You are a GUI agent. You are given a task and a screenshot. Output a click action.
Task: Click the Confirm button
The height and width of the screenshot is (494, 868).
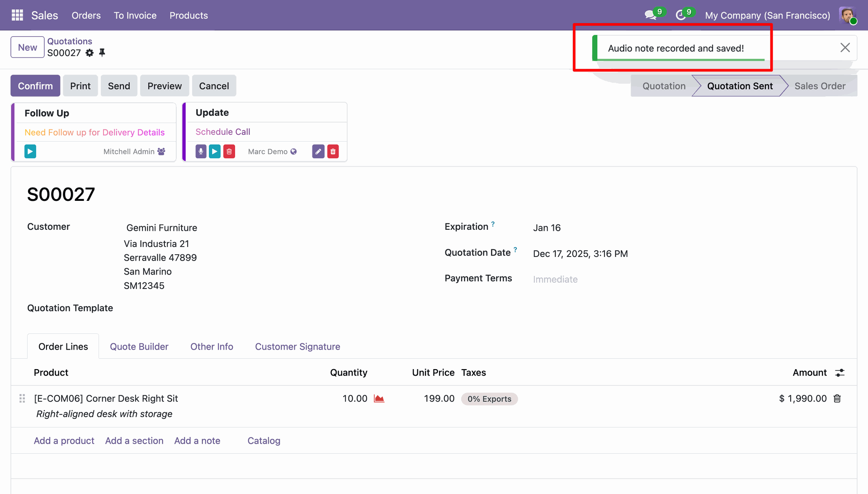tap(35, 86)
